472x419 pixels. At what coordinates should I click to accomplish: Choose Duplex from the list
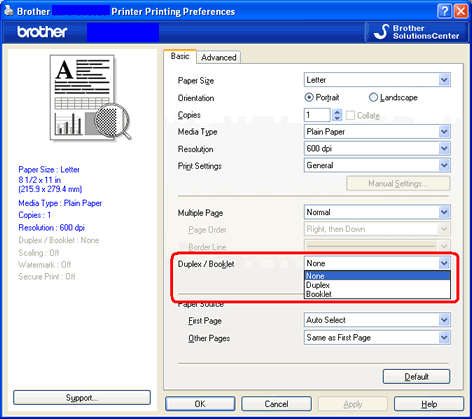[377, 285]
